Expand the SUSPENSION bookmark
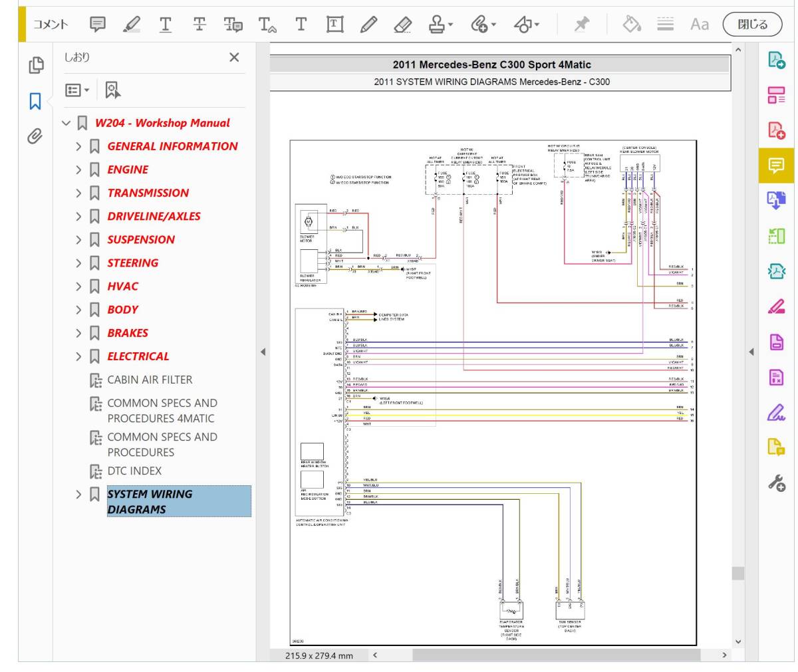This screenshot has width=798, height=672. [78, 239]
